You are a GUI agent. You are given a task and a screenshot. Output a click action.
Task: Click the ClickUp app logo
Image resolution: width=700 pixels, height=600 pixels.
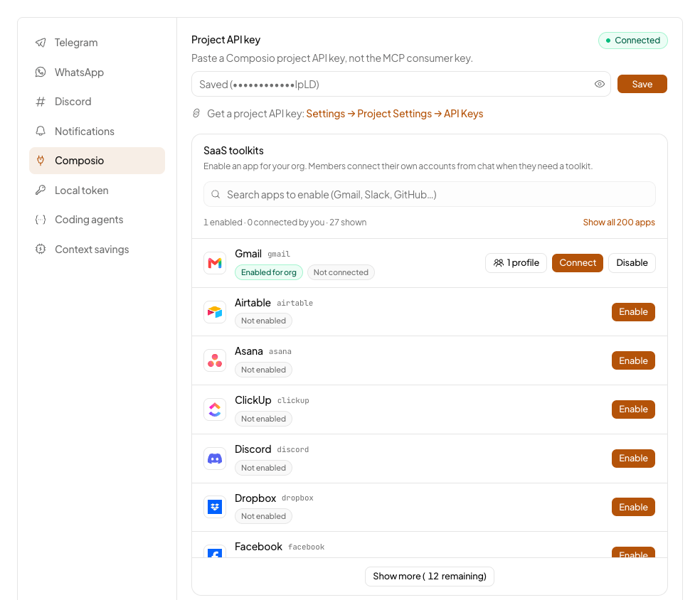point(215,409)
